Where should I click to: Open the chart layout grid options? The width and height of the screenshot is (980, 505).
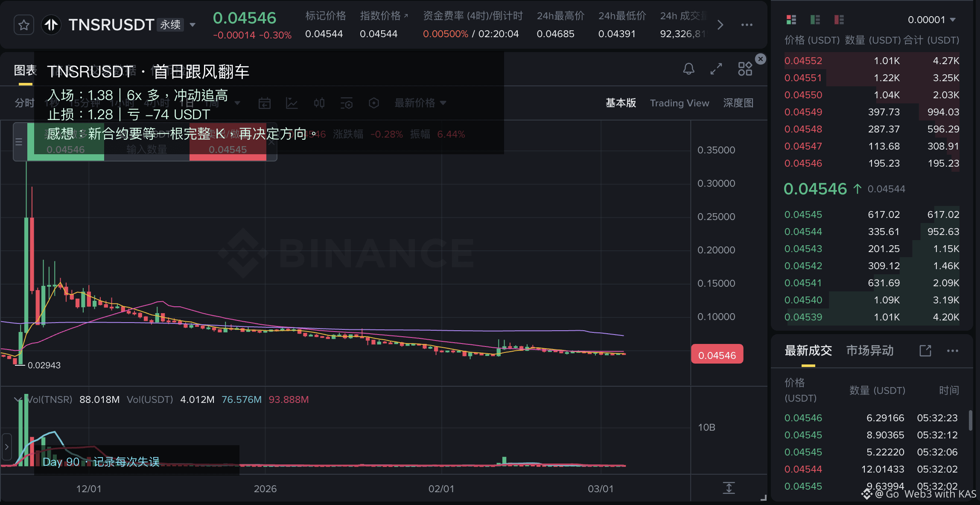coord(745,69)
